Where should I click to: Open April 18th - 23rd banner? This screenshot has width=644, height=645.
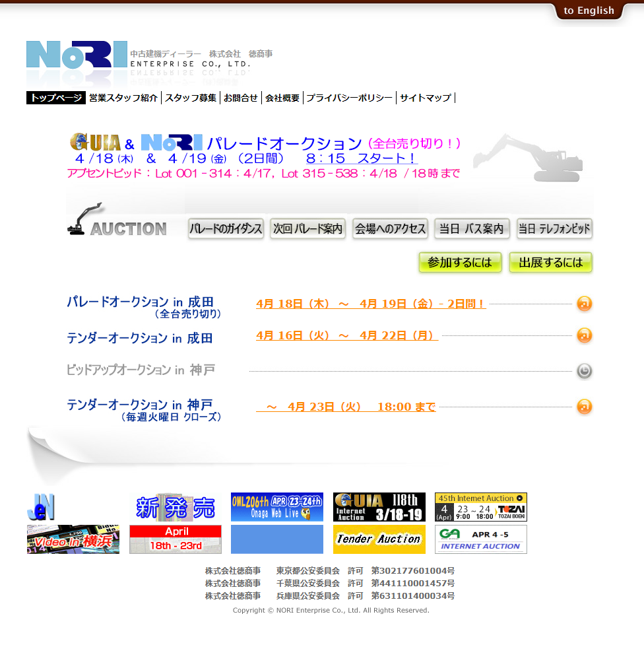(x=176, y=539)
